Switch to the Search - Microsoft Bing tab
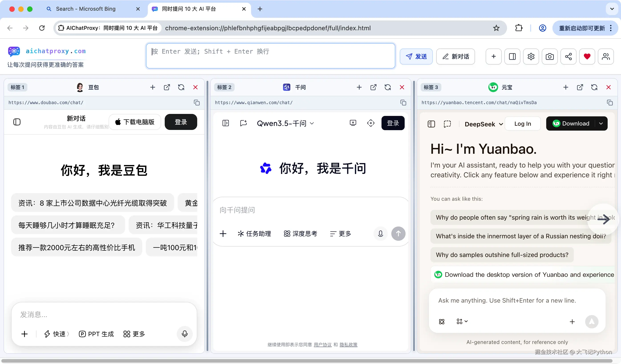 [x=86, y=9]
